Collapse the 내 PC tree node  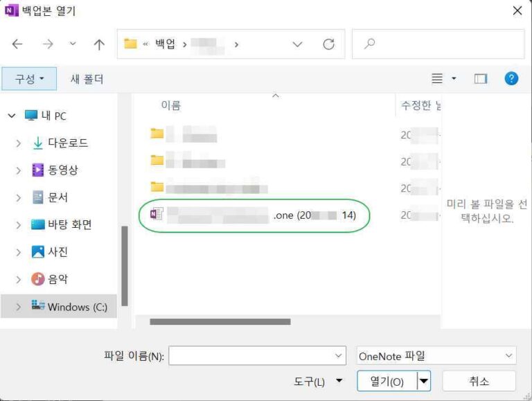pyautogui.click(x=12, y=116)
